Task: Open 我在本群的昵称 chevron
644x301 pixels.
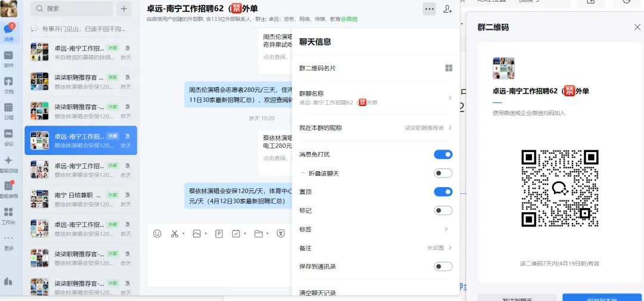Action: (450, 128)
